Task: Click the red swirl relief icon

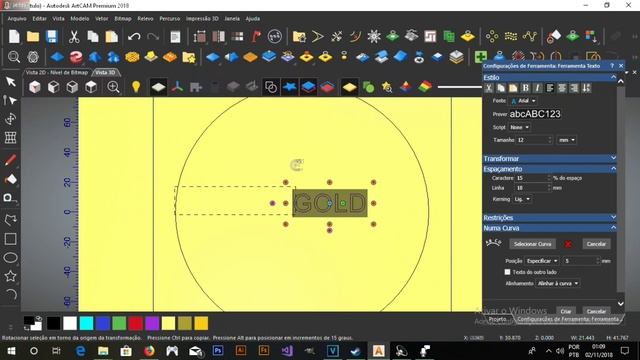Action: [x=76, y=57]
